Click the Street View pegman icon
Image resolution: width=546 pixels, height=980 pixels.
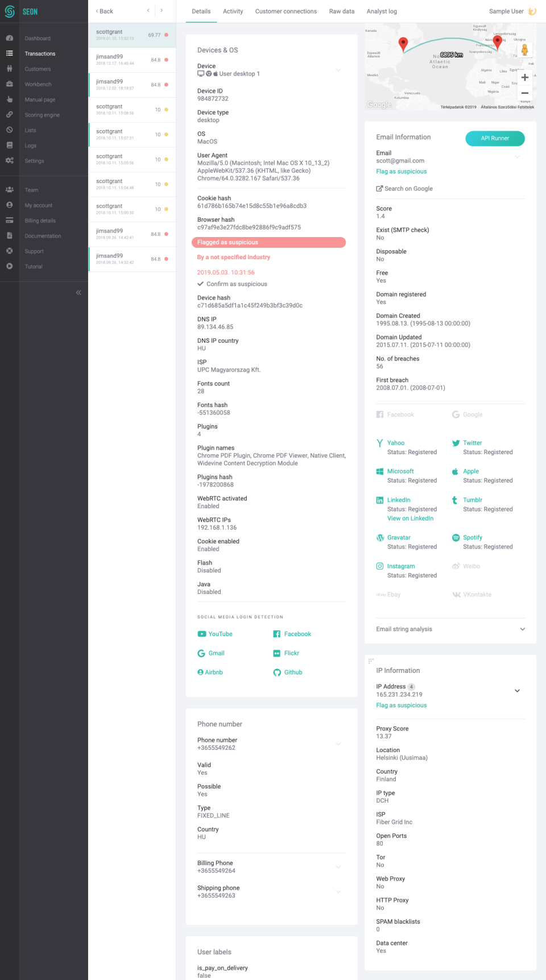click(524, 50)
